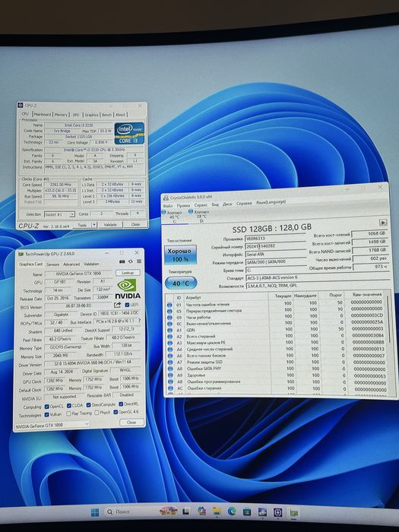Click blue status dot for attribute 01
Viewport: 399px width, 532px height.
click(x=169, y=304)
